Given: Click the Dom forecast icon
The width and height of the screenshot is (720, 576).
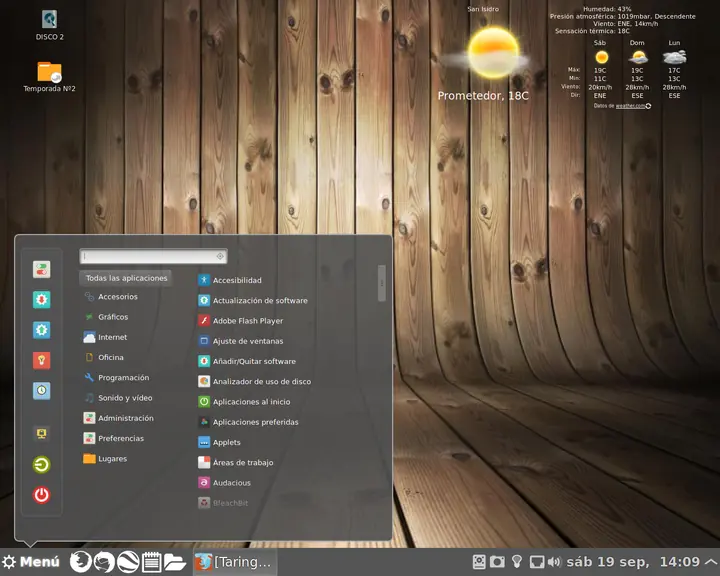Looking at the screenshot, I should (637, 57).
